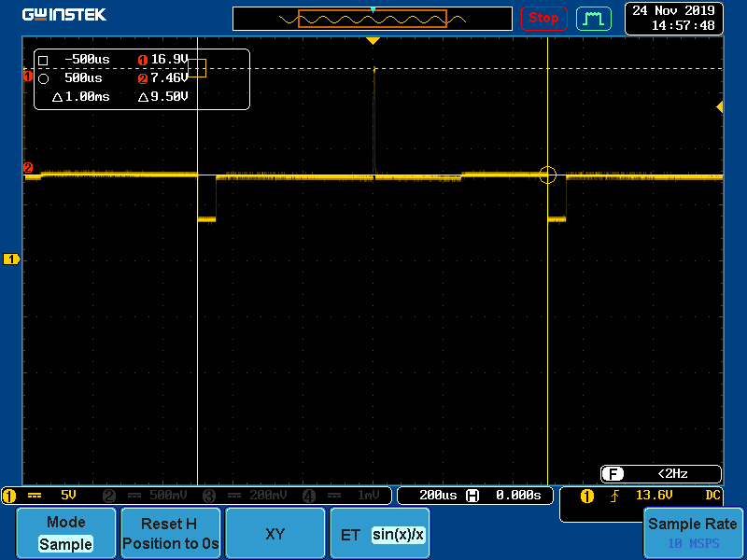Click the 500us circle cursor reading

83,78
